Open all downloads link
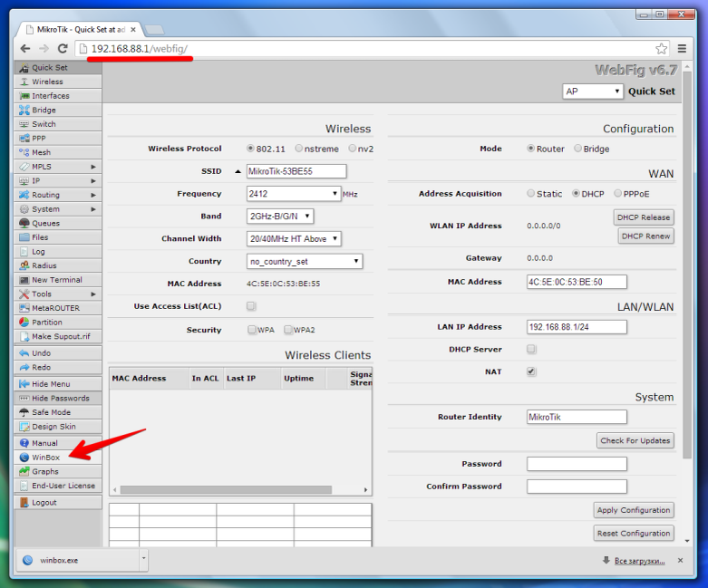 click(639, 561)
